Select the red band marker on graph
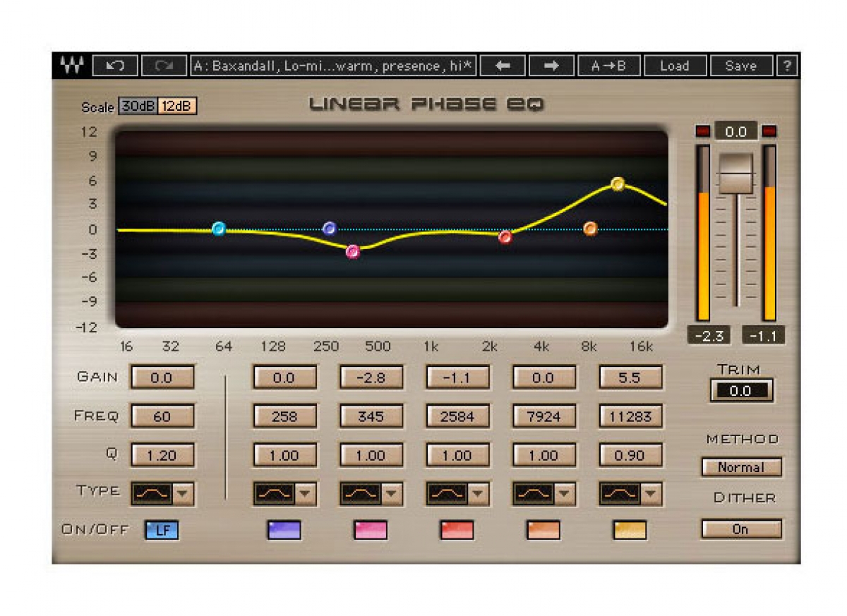Image resolution: width=847 pixels, height=616 pixels. pos(505,237)
